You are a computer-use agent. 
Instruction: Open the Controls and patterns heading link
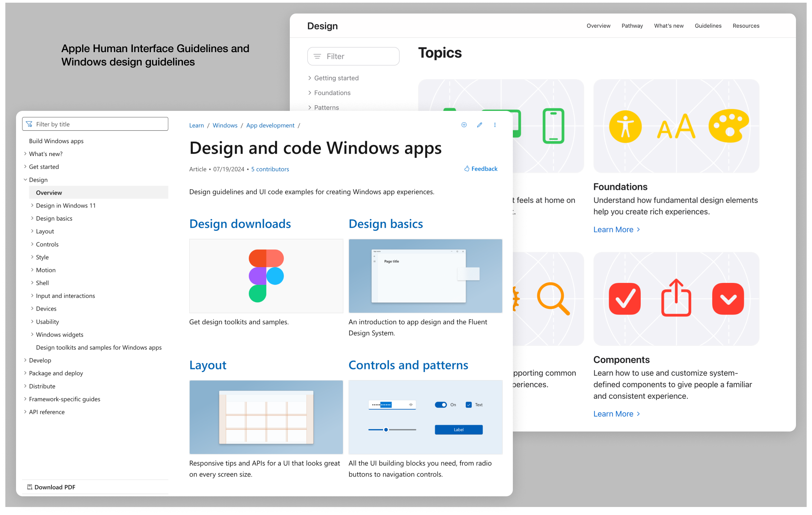click(x=408, y=365)
